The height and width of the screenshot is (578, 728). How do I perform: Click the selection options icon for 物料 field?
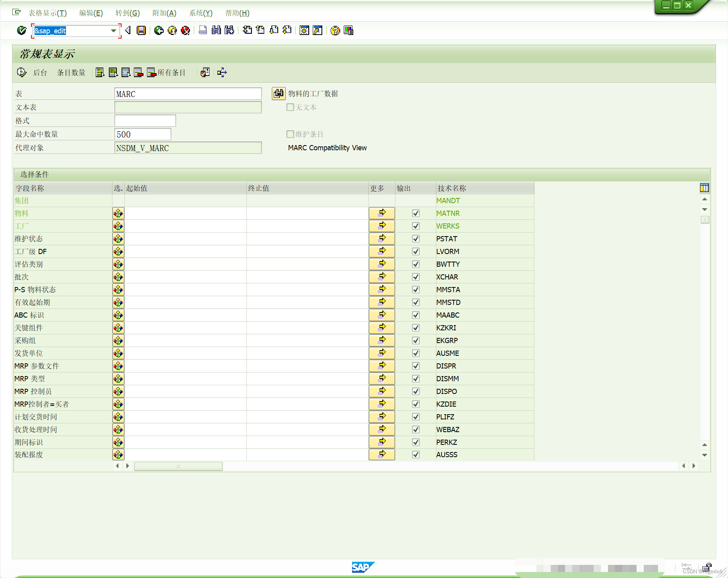point(118,213)
